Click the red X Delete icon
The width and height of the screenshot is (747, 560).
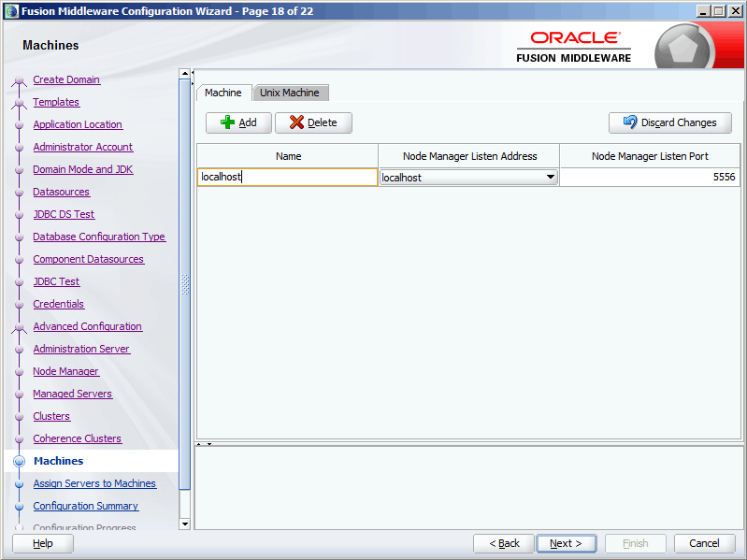coord(296,122)
